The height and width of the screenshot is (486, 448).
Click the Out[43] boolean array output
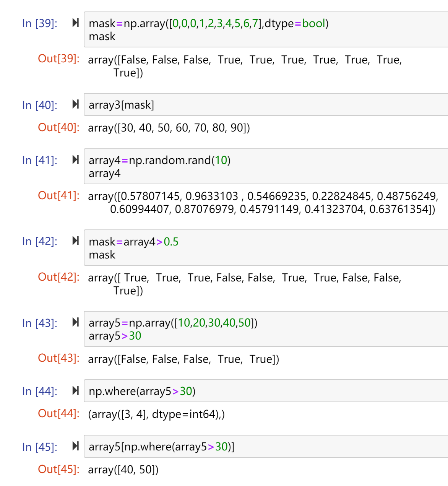coord(183,359)
